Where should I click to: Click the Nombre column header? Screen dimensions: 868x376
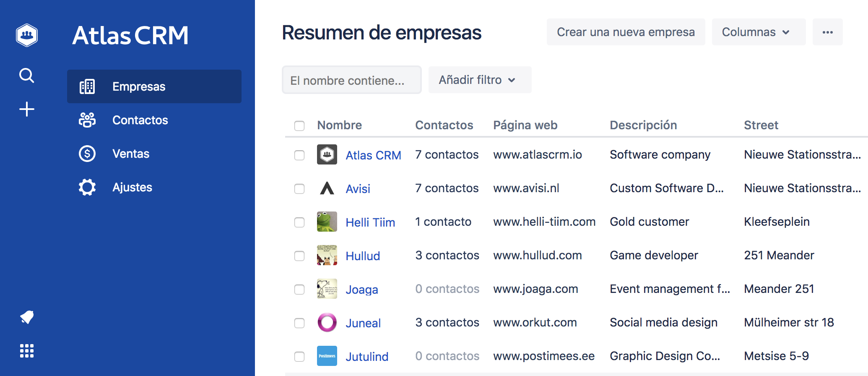(339, 125)
